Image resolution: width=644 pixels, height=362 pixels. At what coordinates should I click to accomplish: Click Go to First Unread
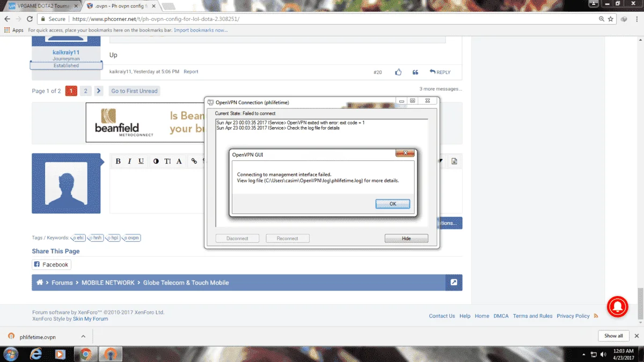pyautogui.click(x=134, y=91)
